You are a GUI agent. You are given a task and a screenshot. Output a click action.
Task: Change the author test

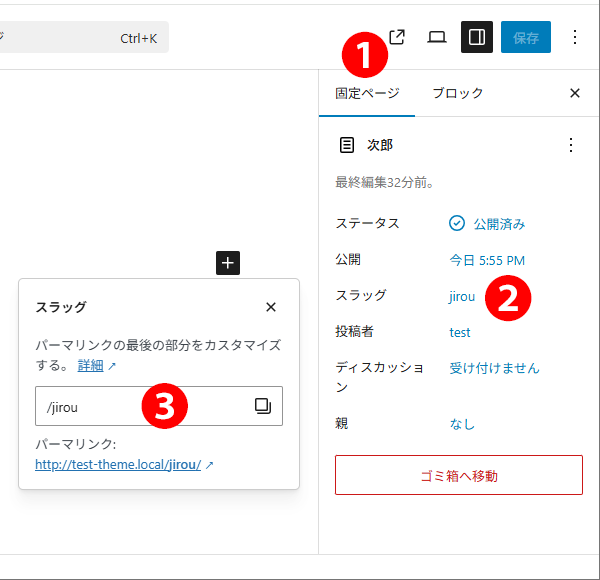(x=460, y=332)
